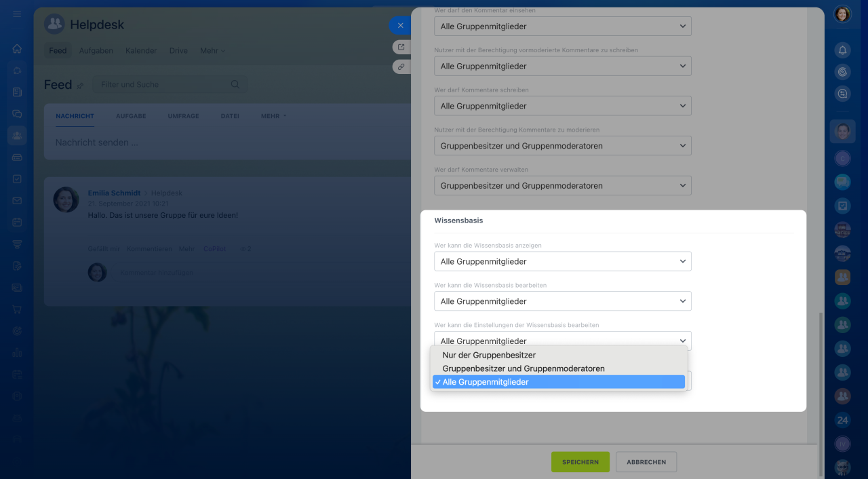Open the tasks checkmark icon in sidebar
The width and height of the screenshot is (868, 479).
pos(17,179)
